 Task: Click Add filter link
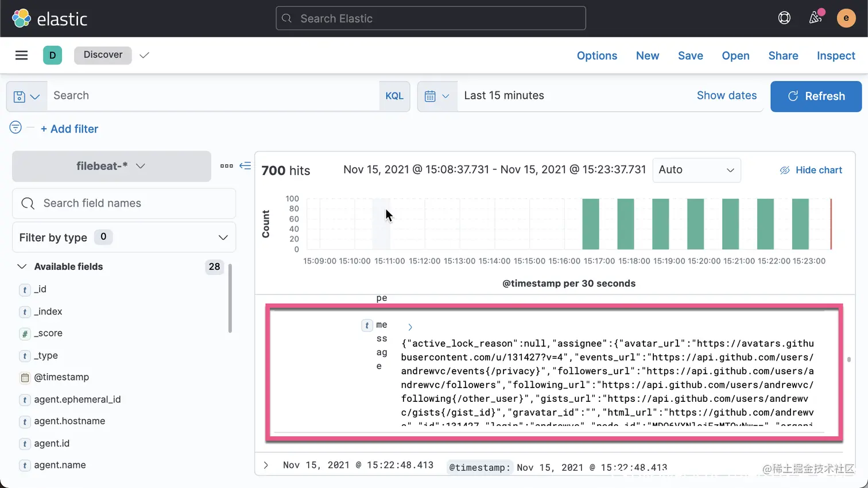click(69, 129)
